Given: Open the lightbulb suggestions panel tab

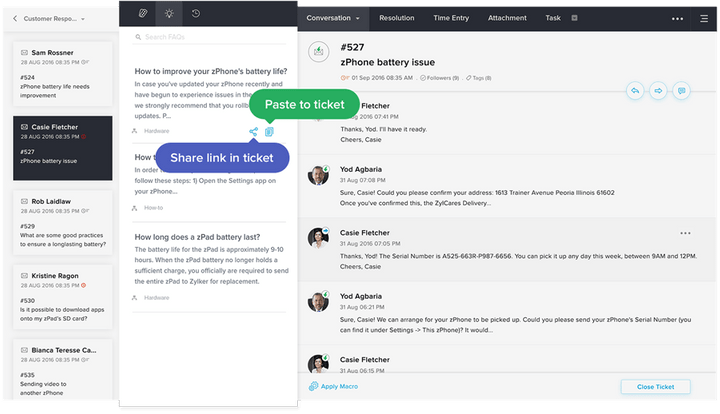Looking at the screenshot, I should 169,13.
